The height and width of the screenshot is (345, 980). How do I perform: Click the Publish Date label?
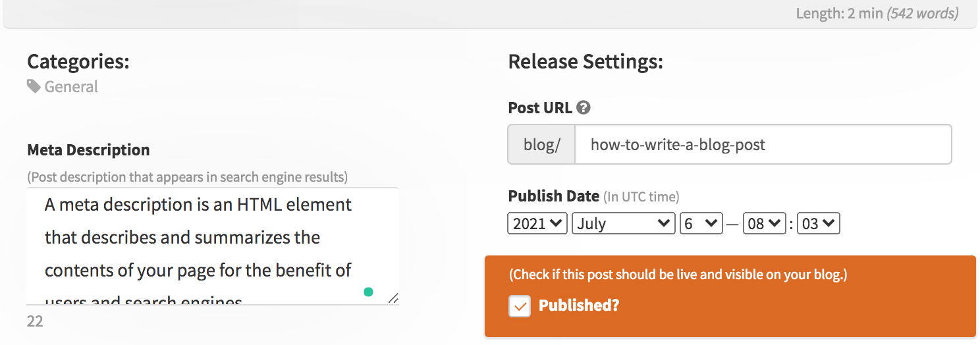[554, 196]
